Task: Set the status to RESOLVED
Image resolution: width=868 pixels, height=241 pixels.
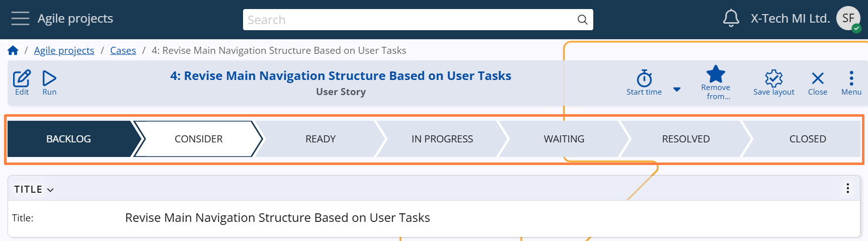Action: coord(685,139)
